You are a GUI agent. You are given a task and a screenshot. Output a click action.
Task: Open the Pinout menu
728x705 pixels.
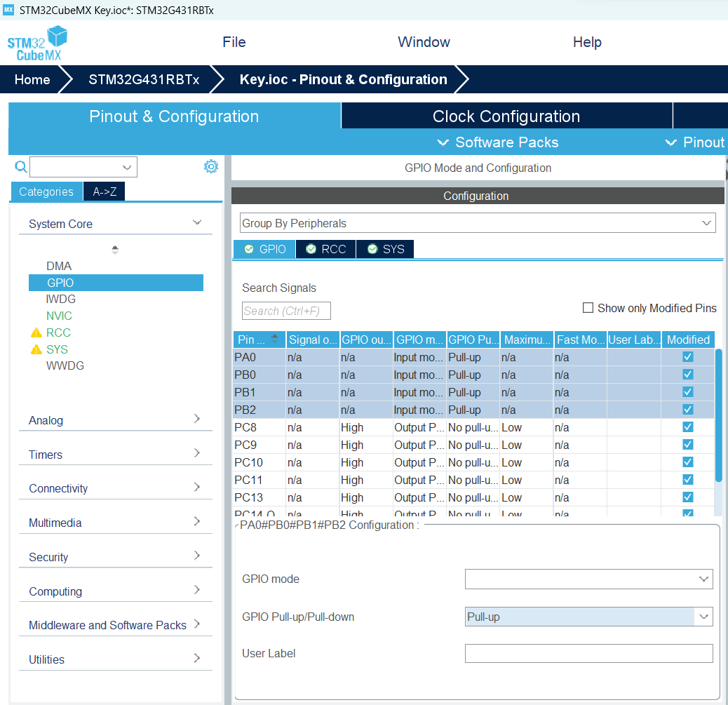click(x=694, y=142)
